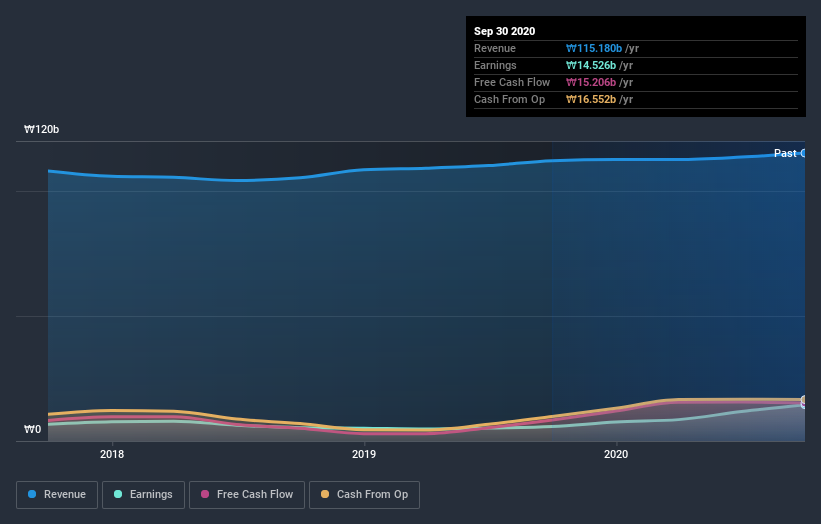The height and width of the screenshot is (524, 821).
Task: Click the Past label on chart
Action: click(785, 153)
